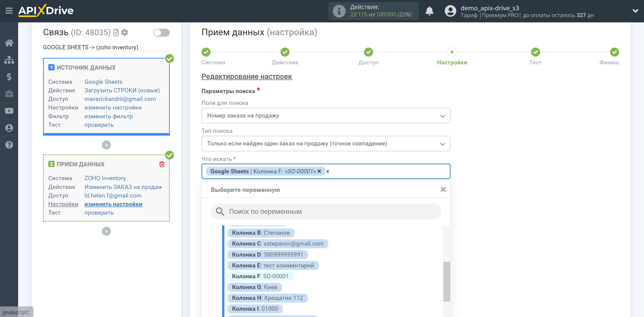The image size is (644, 317).
Task: Select variable Колонка G: Киев
Action: (255, 287)
